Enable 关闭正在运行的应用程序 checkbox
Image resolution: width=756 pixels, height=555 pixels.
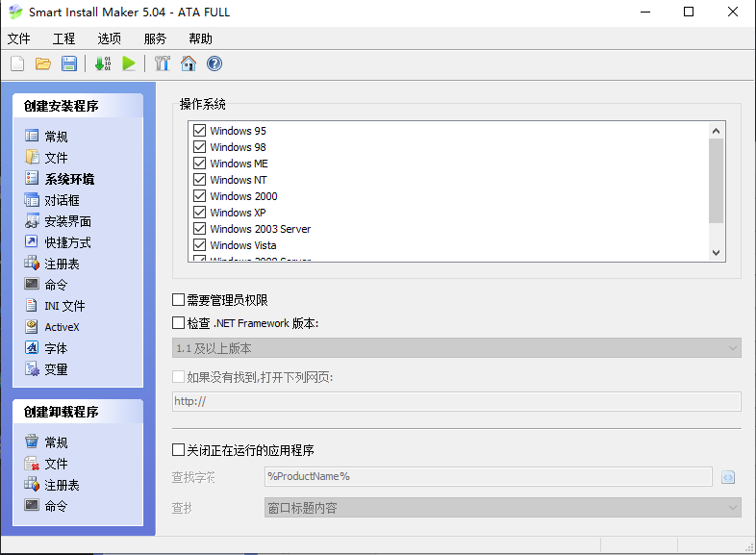coord(178,450)
